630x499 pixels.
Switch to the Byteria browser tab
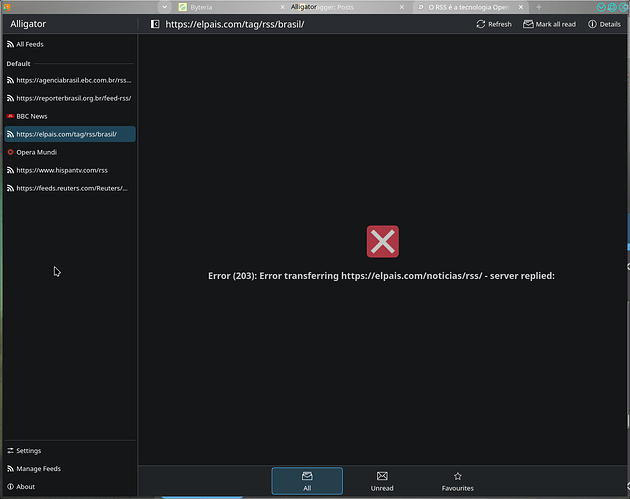click(208, 7)
